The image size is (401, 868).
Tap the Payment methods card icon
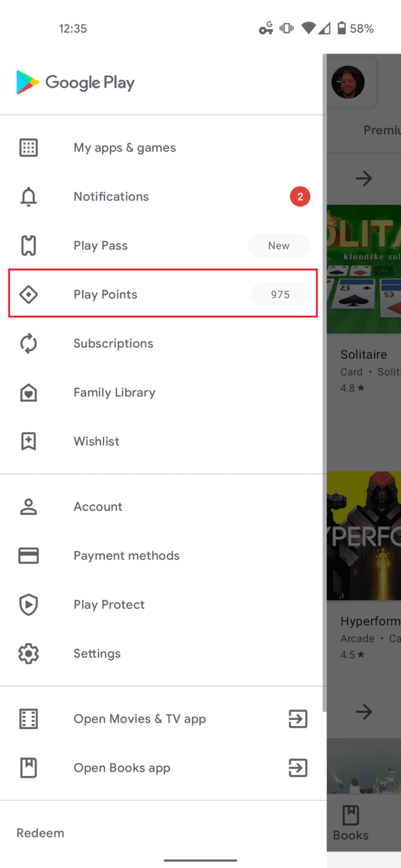pos(28,555)
